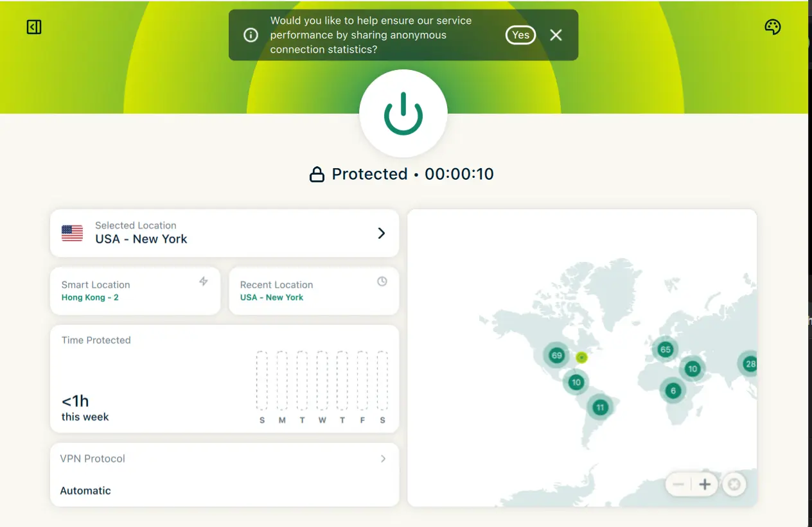Zoom in the map with plus
Viewport: 812px width, 527px height.
[705, 484]
